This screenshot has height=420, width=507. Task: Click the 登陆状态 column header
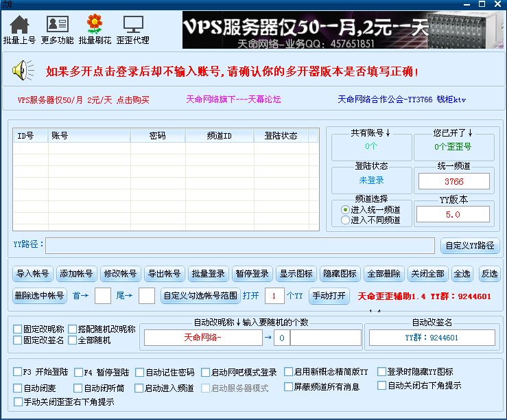click(x=281, y=136)
